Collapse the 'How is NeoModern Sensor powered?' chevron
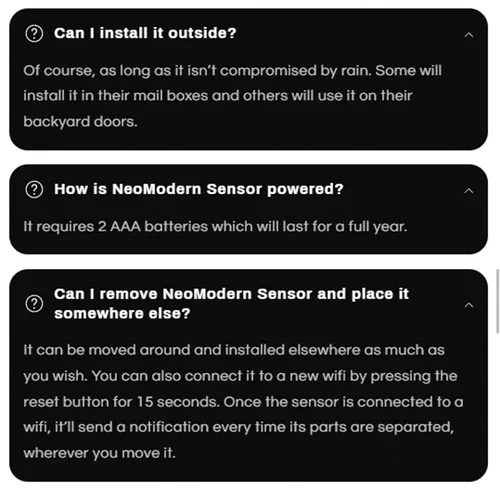500x493 pixels. coord(469,190)
